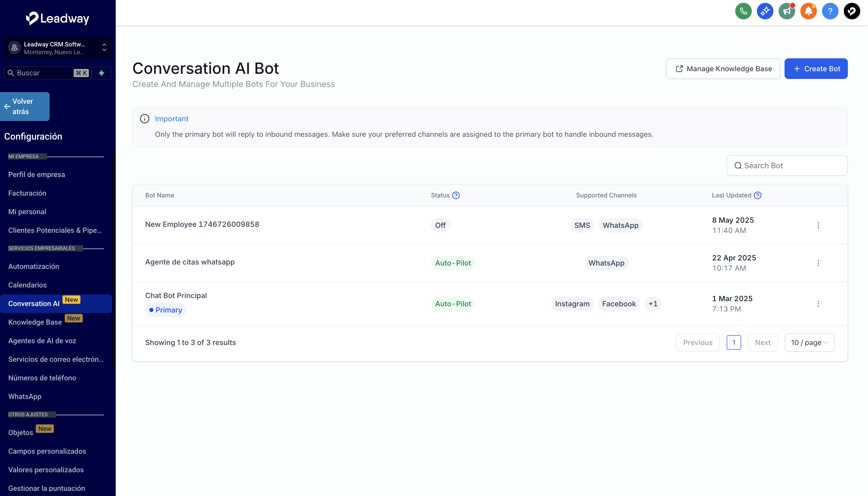The width and height of the screenshot is (868, 496).
Task: Open actions menu for Chat Bot Principal
Action: click(818, 303)
